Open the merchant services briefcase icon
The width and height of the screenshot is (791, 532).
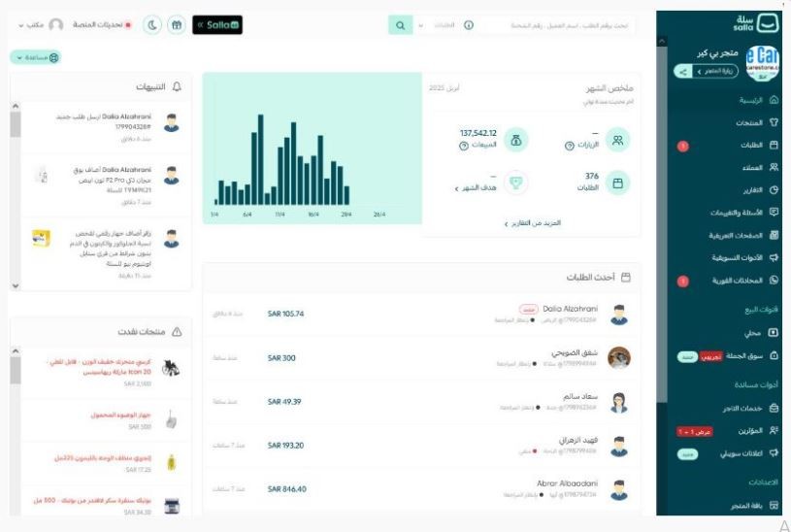[774, 408]
